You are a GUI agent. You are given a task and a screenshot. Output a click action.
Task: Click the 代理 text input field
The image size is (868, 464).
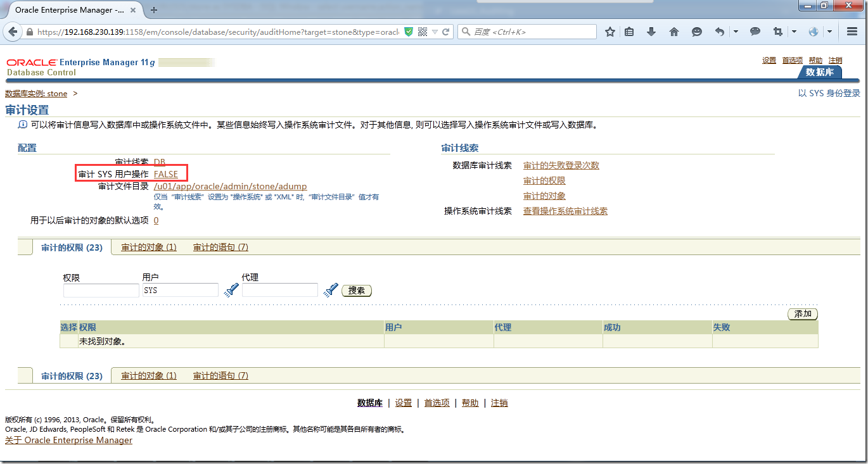tap(280, 291)
